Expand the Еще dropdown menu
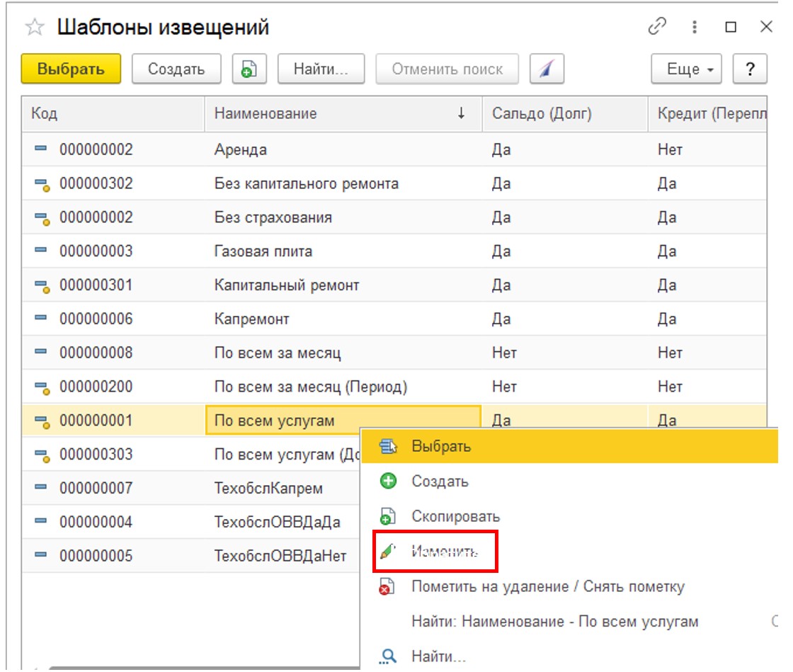 pyautogui.click(x=686, y=69)
